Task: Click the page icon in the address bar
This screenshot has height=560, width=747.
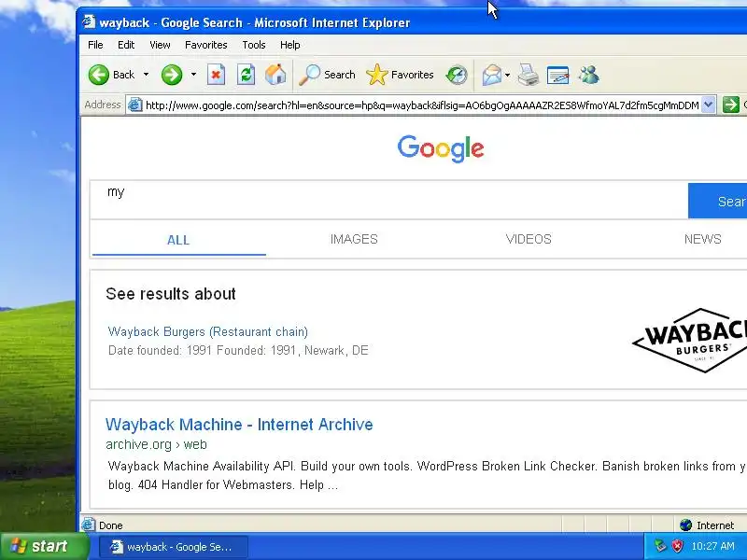Action: click(135, 105)
